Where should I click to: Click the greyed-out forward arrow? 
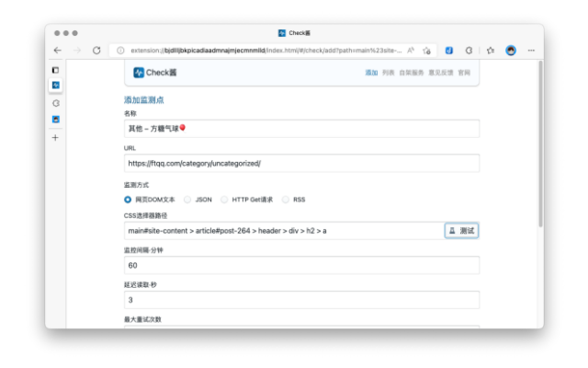coord(77,51)
